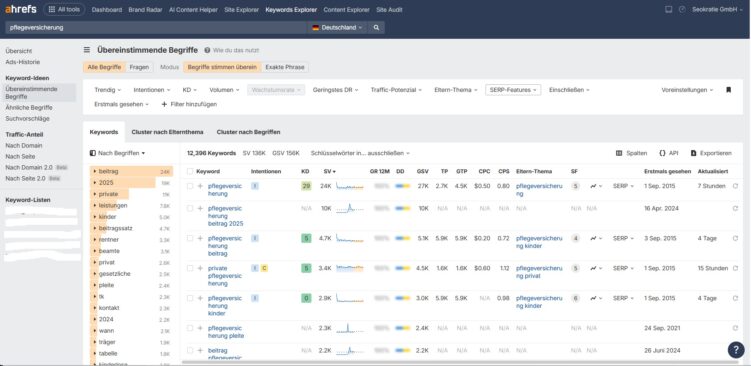Sort by the SV column header

point(330,171)
